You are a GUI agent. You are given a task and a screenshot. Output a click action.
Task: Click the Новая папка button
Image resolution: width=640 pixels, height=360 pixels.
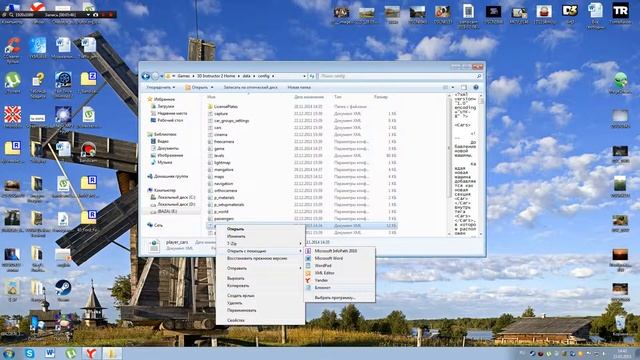(299, 87)
